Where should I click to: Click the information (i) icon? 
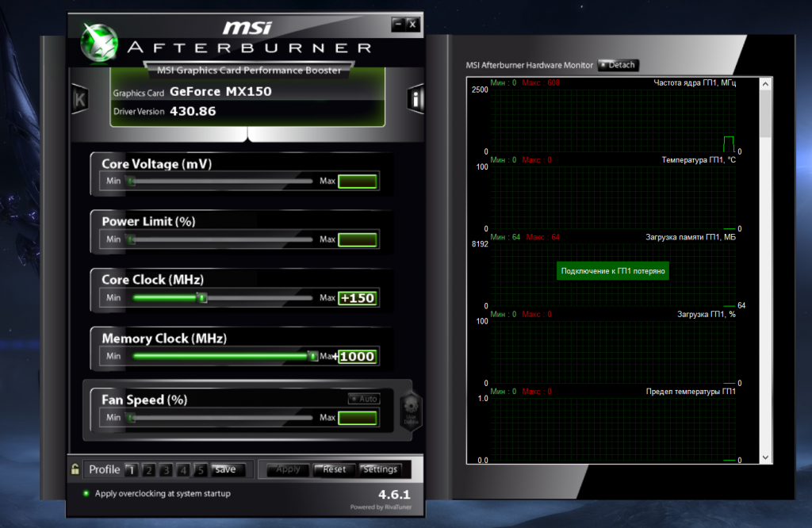pos(417,99)
